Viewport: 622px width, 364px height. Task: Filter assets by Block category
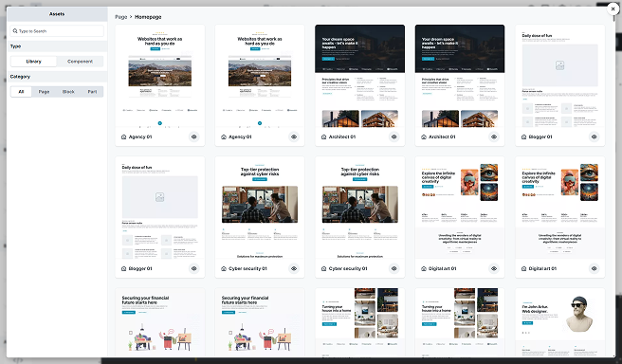tap(68, 92)
